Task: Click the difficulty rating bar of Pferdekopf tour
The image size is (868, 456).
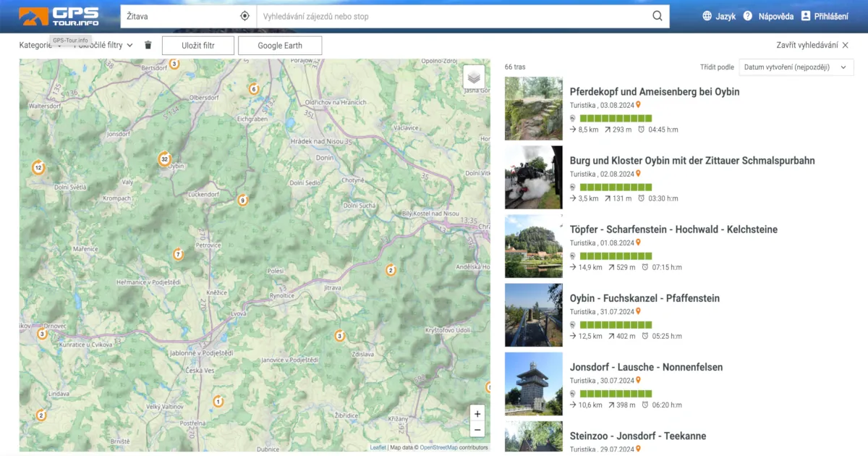Action: (615, 117)
